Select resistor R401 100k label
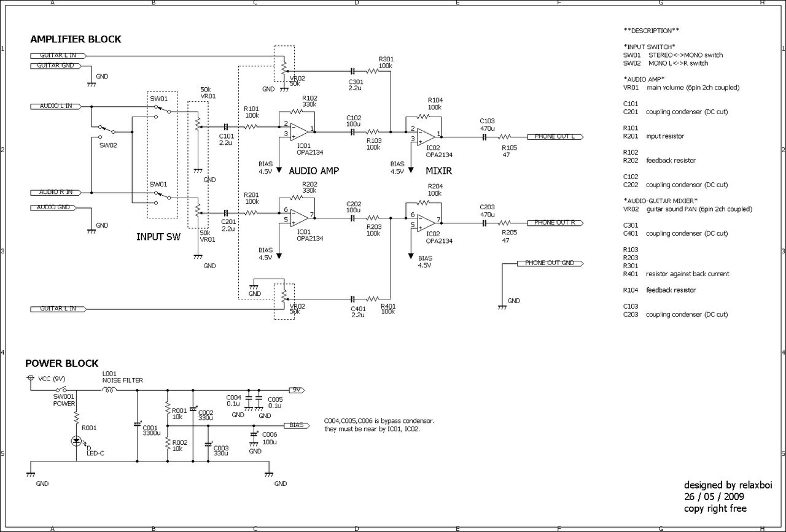This screenshot has height=532, width=786. tap(388, 309)
